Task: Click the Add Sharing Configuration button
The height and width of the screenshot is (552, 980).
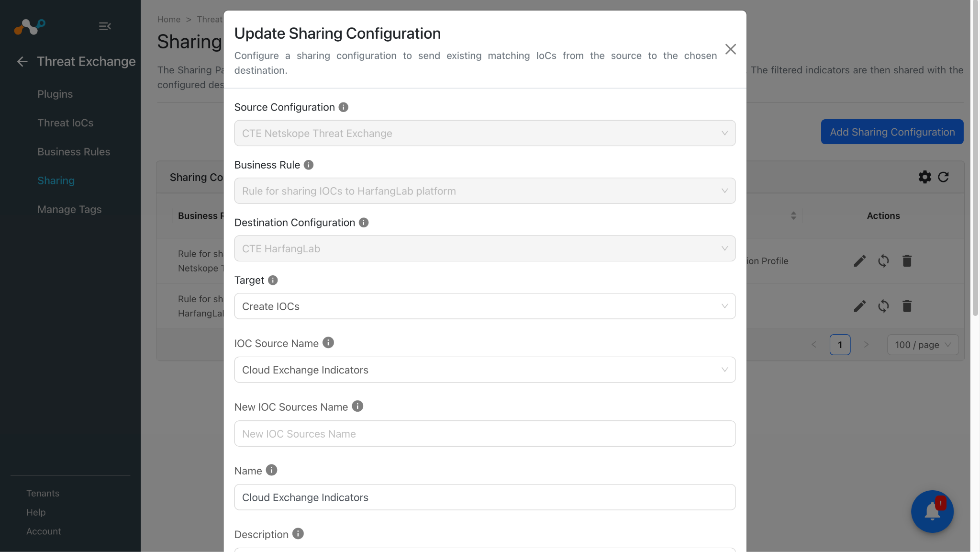Action: point(892,132)
